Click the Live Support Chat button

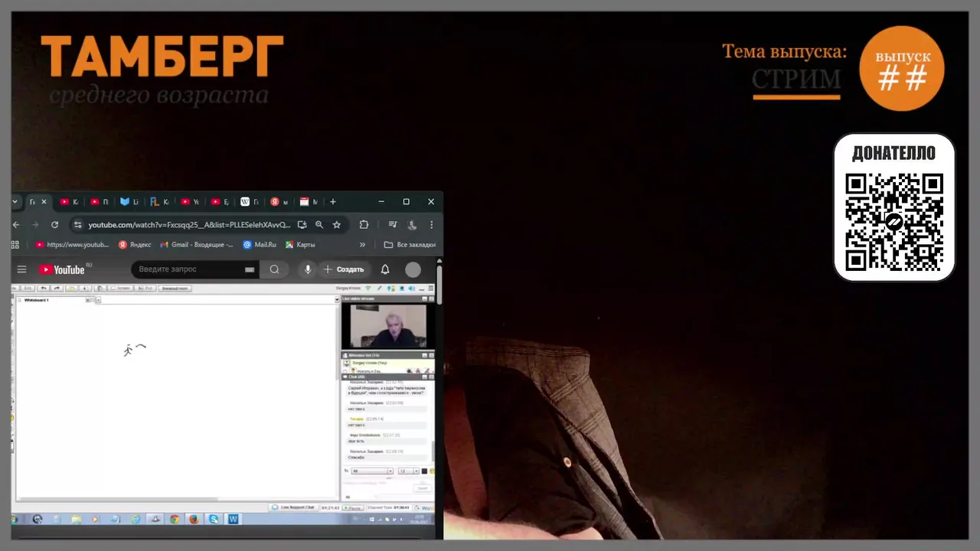pyautogui.click(x=294, y=507)
